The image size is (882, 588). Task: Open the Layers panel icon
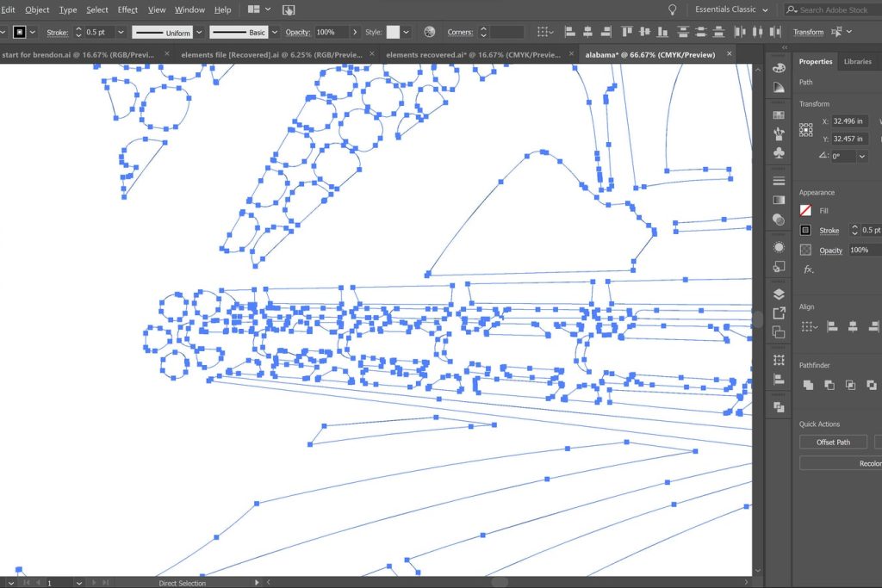click(779, 294)
